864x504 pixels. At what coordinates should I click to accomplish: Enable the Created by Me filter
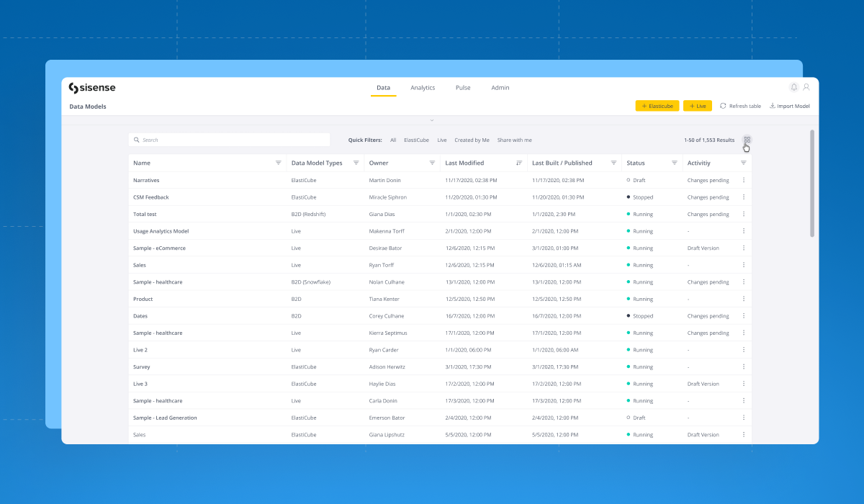click(472, 140)
